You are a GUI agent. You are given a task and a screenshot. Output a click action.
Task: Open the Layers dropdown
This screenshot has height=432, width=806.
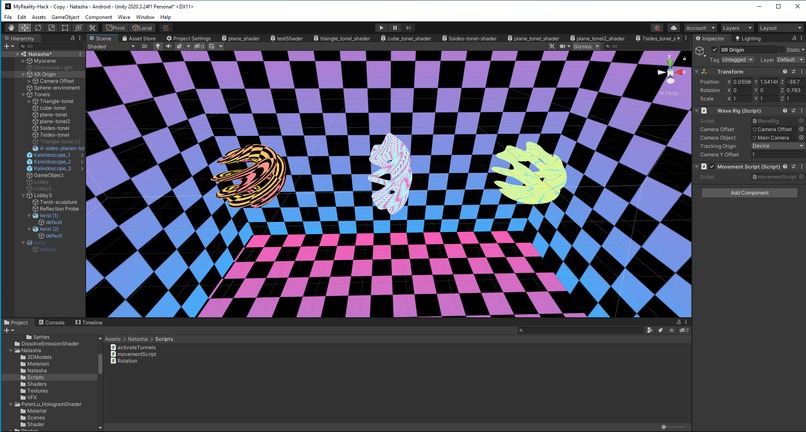(x=737, y=28)
